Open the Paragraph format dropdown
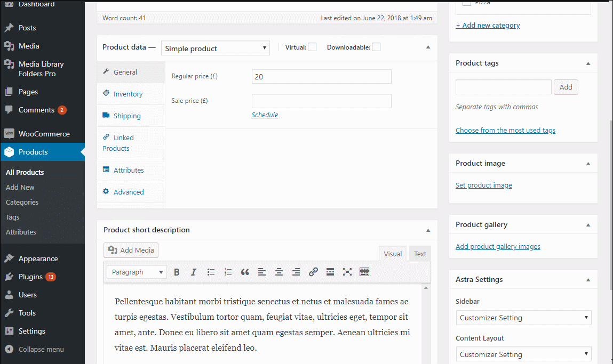This screenshot has width=613, height=364. (137, 272)
